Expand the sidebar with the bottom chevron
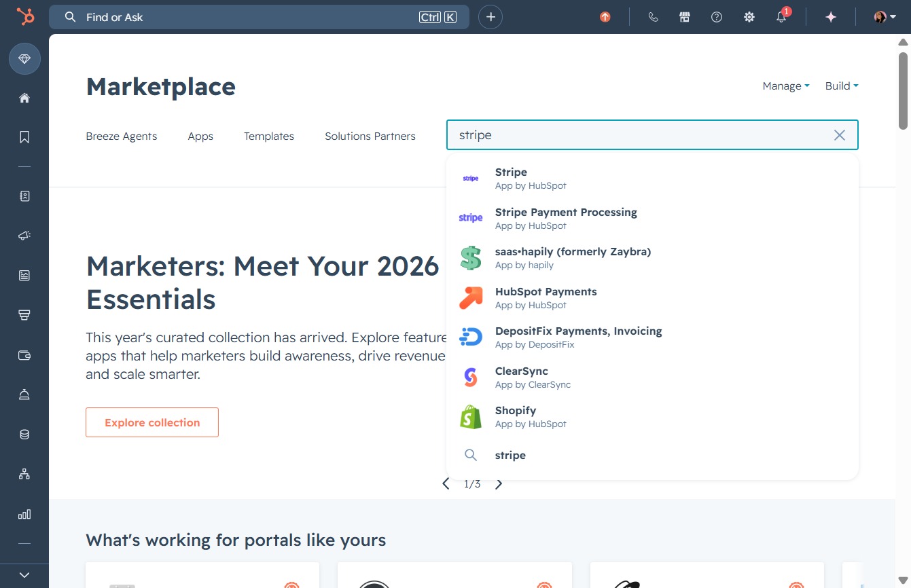The width and height of the screenshot is (911, 588). [x=24, y=575]
